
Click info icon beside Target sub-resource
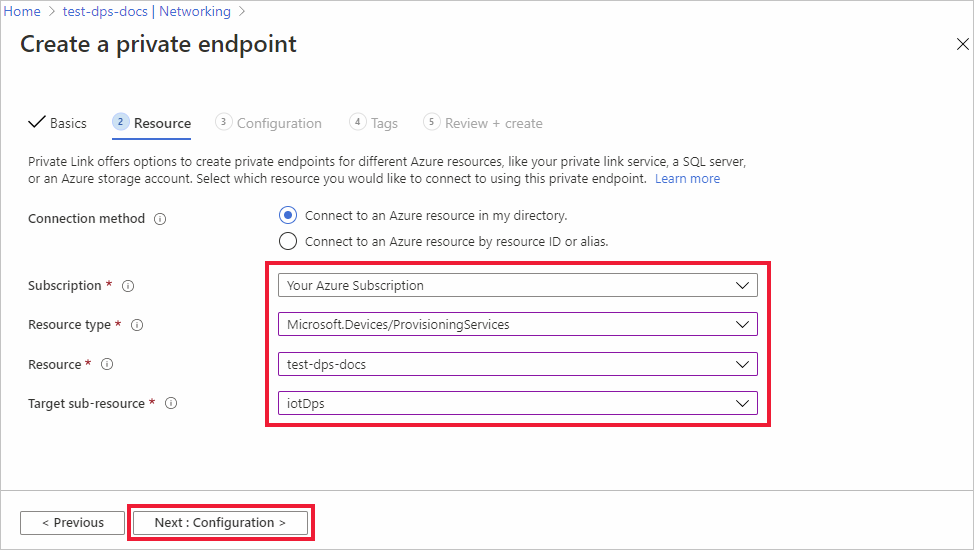point(171,404)
